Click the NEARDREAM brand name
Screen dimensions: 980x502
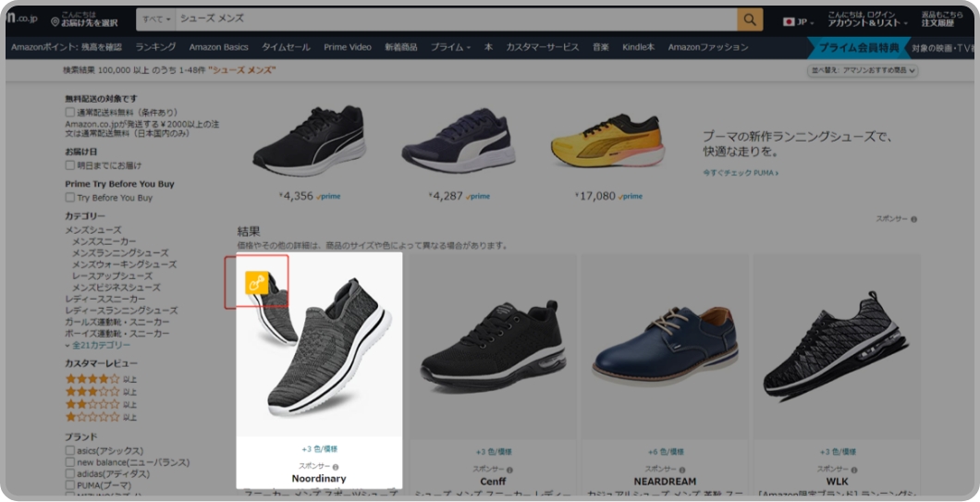click(x=665, y=482)
